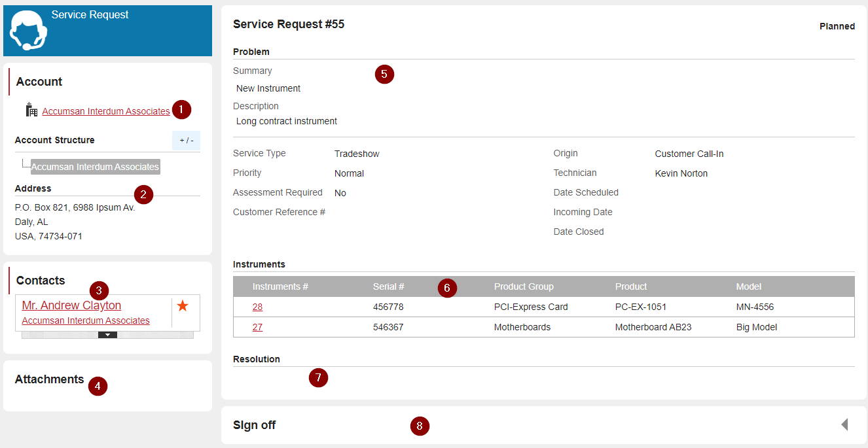Click the Date Closed label
The width and height of the screenshot is (868, 448).
pos(579,232)
